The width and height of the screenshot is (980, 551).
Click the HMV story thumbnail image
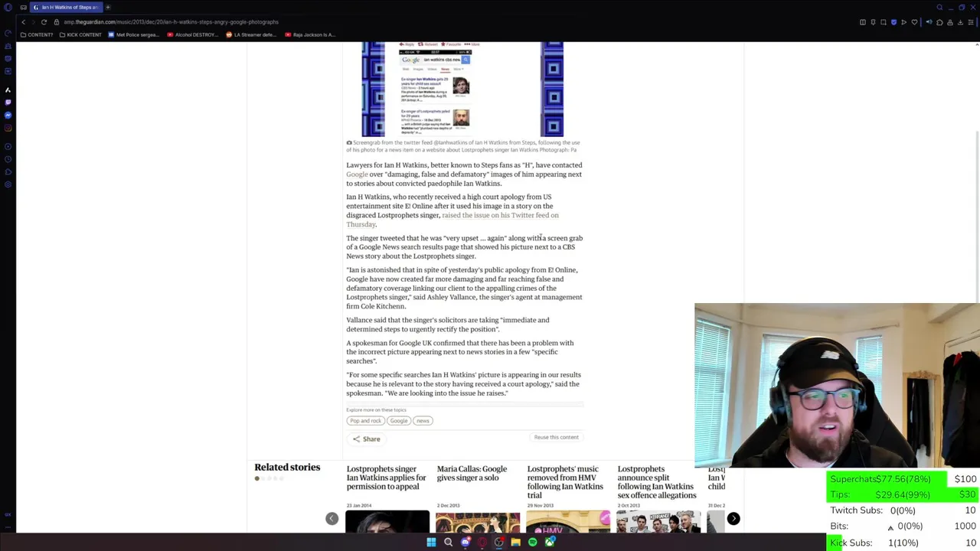568,523
